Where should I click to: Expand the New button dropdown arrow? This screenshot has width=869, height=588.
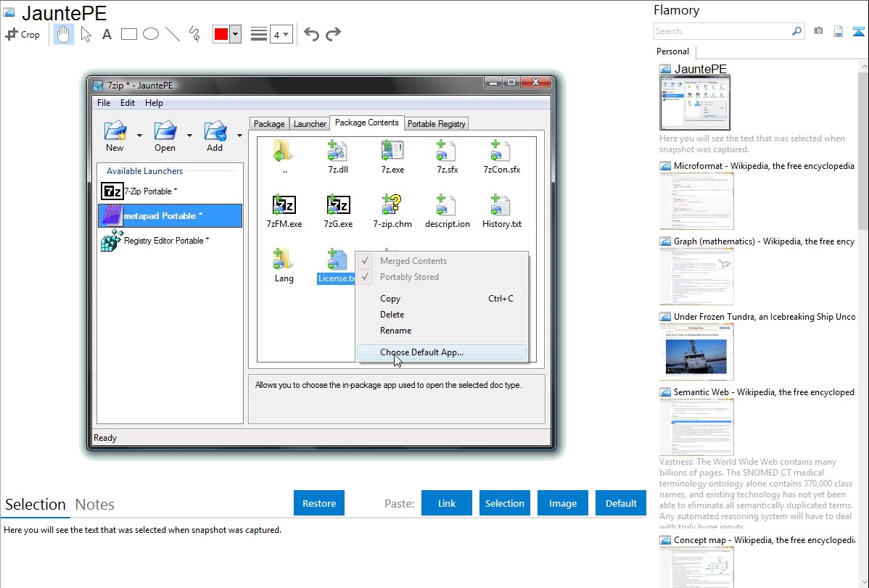pos(140,136)
